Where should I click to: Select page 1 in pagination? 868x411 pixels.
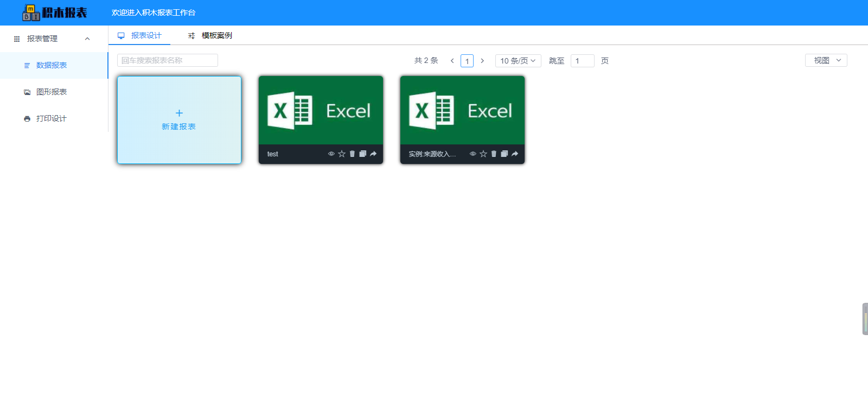(467, 61)
